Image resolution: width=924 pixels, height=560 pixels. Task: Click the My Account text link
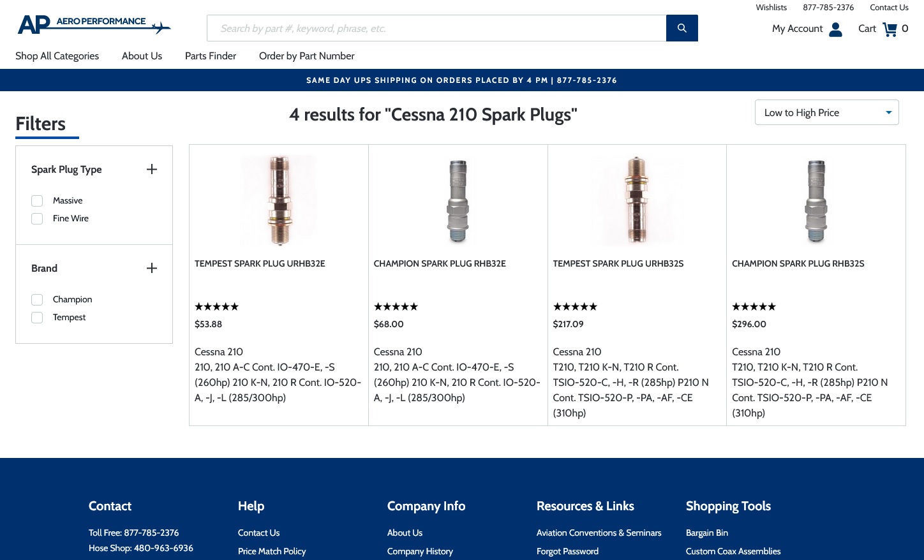pyautogui.click(x=797, y=29)
